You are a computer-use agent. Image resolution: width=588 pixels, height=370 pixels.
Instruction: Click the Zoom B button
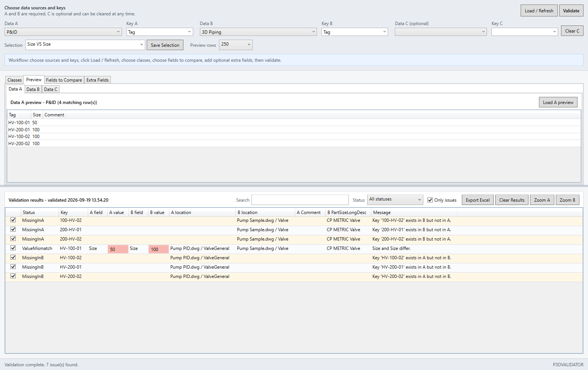(567, 200)
